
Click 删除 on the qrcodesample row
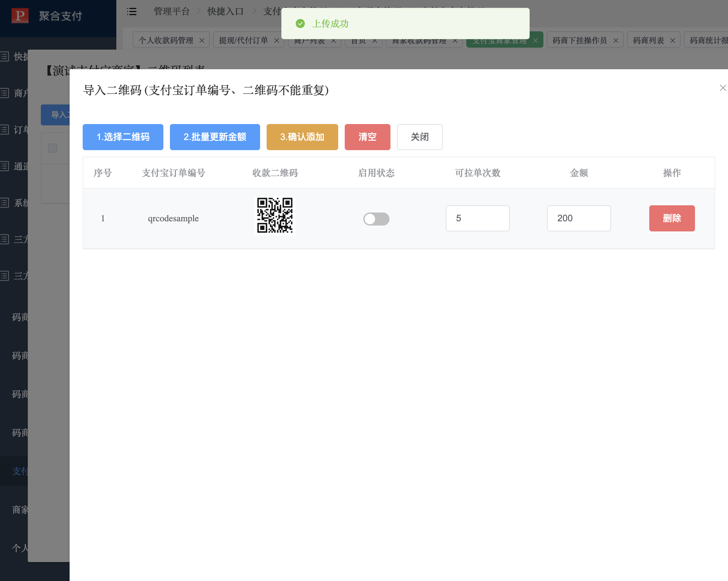tap(671, 218)
